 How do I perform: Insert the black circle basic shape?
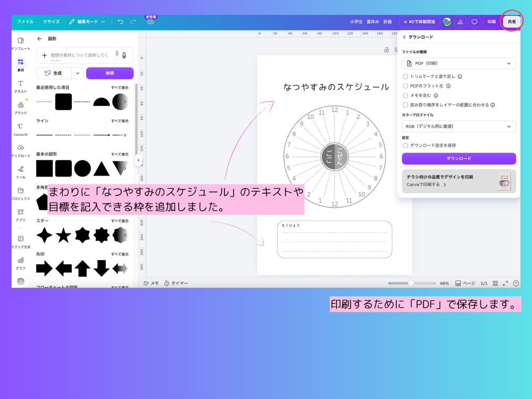pos(82,168)
